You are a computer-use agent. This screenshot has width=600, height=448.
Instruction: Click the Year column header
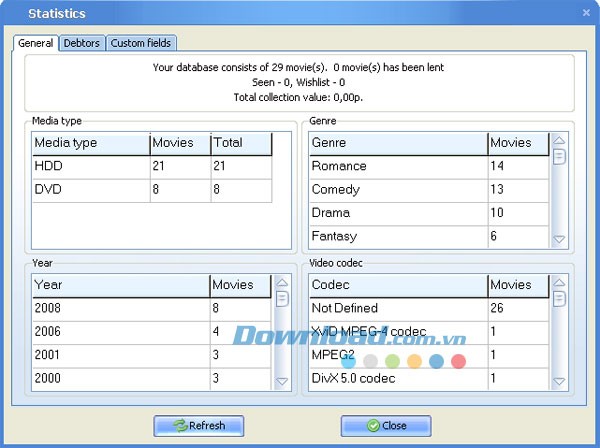coord(119,285)
